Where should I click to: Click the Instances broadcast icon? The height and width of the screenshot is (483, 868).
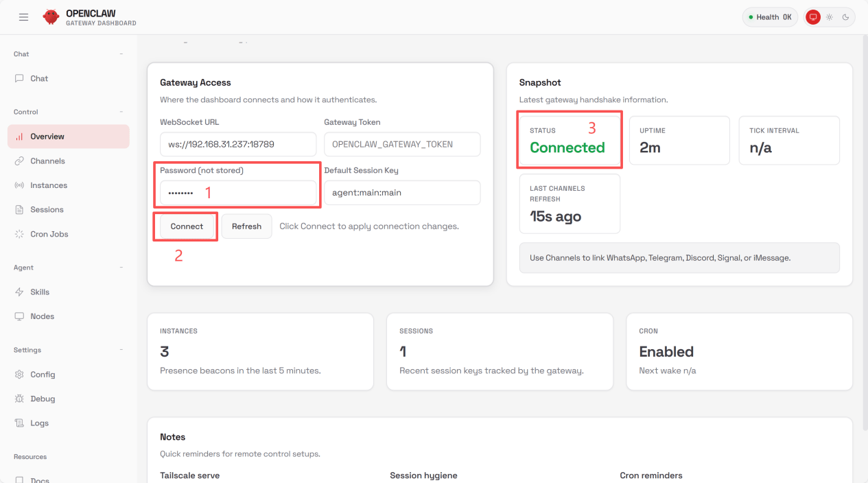(x=19, y=185)
